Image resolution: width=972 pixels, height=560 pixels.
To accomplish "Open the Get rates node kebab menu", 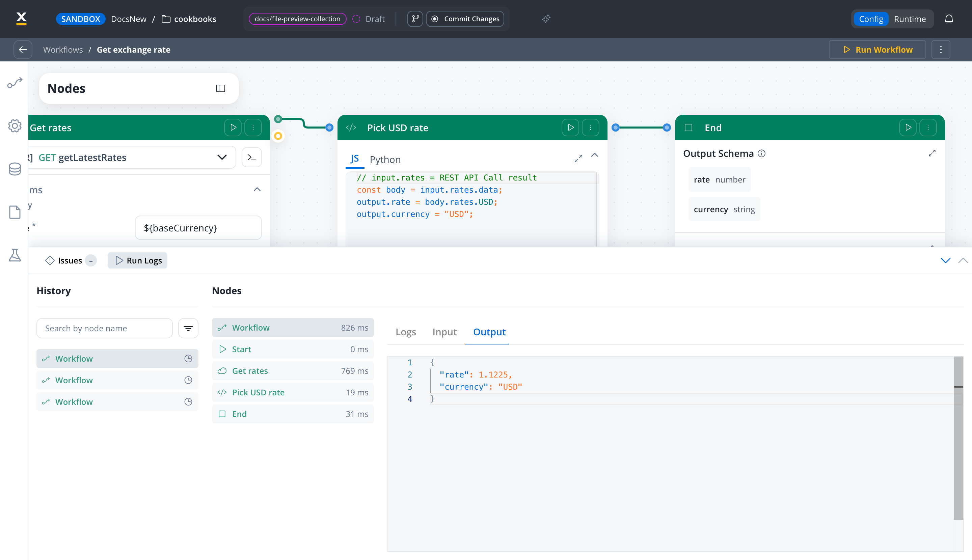I will click(253, 128).
